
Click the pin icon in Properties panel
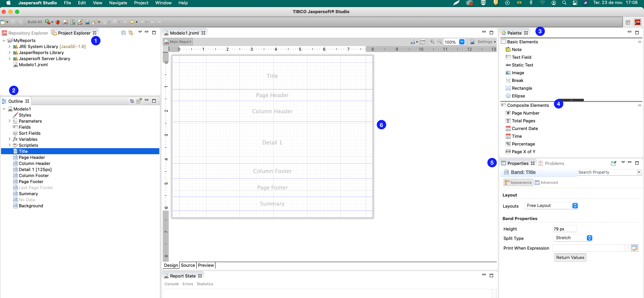[x=613, y=163]
